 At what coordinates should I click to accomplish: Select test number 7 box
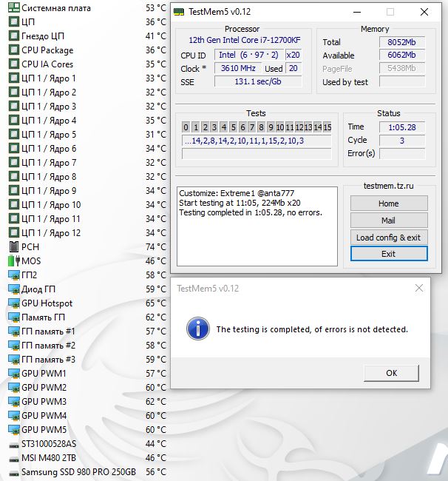(x=252, y=127)
